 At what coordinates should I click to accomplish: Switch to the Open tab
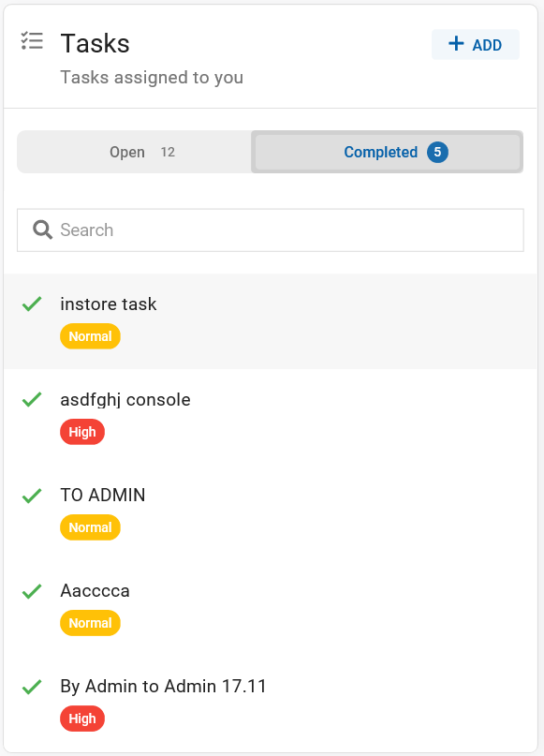pos(135,152)
